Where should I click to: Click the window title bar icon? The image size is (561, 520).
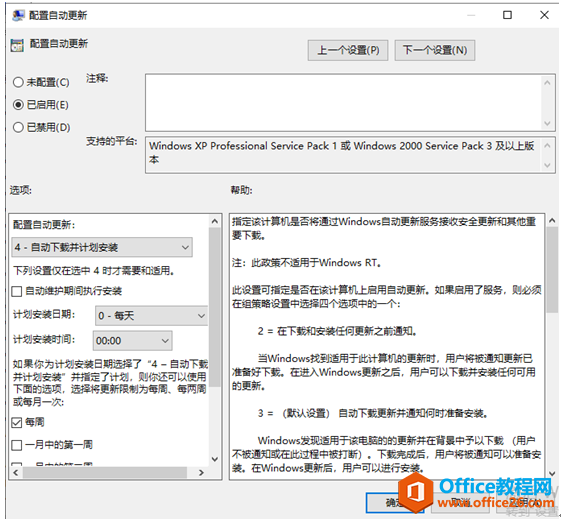pos(18,15)
